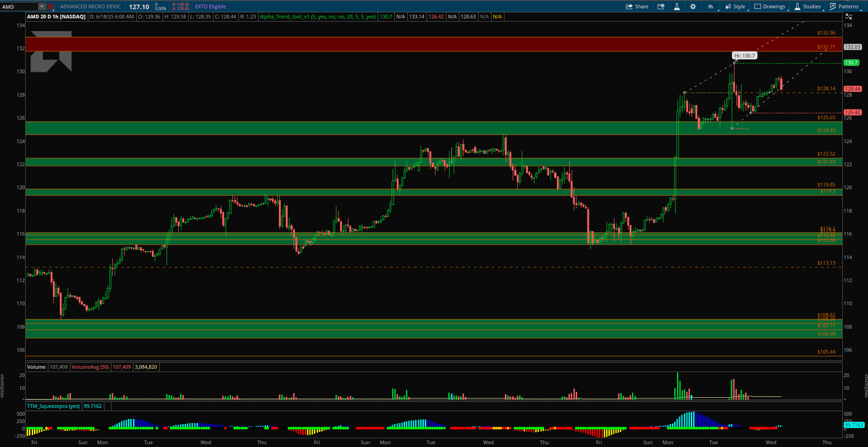Click the 3,084,820 volume value
This screenshot has width=868, height=447.
[146, 367]
